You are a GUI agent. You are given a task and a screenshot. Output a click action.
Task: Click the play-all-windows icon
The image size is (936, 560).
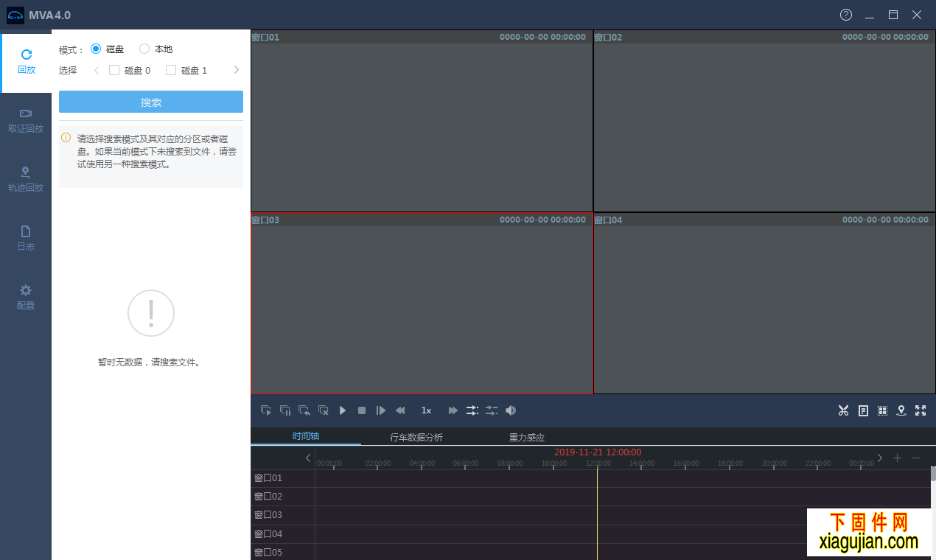[265, 410]
